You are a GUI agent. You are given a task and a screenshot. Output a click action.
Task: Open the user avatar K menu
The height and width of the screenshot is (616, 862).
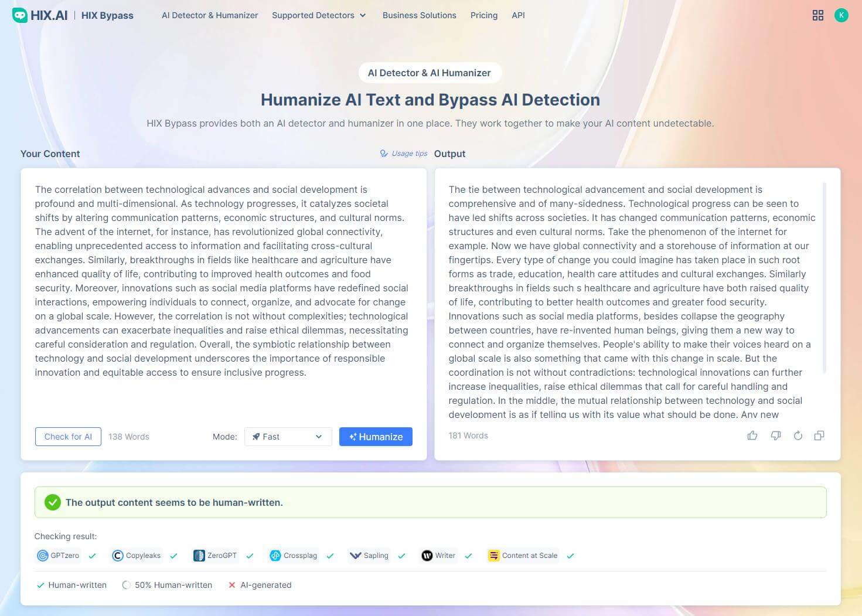pyautogui.click(x=841, y=15)
